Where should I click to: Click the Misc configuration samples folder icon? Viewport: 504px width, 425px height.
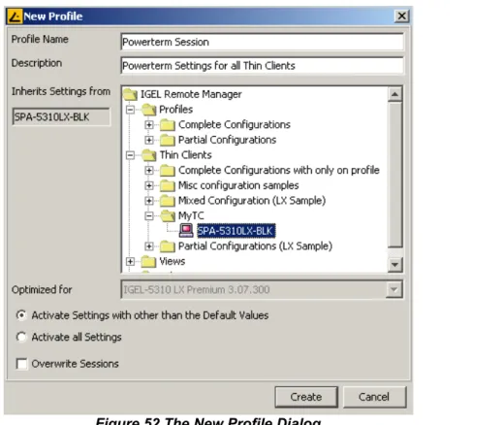pyautogui.click(x=168, y=185)
